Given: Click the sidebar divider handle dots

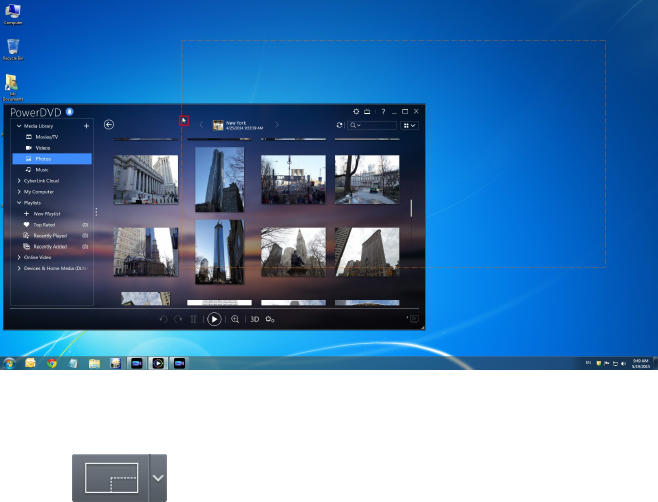Looking at the screenshot, I should [97, 212].
